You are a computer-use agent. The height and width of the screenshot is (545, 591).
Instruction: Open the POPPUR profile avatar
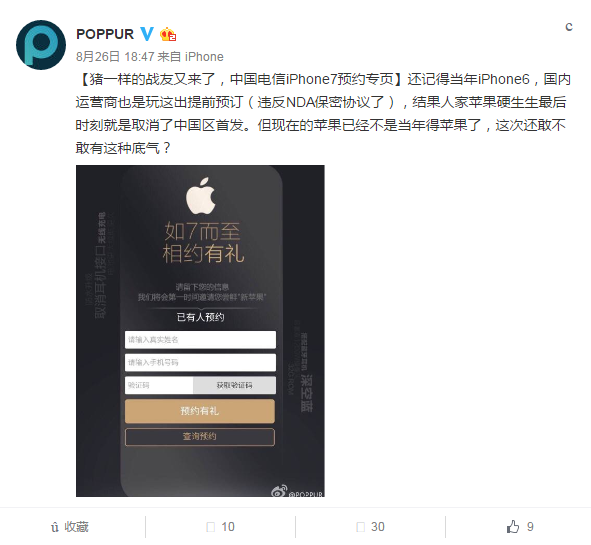41,45
